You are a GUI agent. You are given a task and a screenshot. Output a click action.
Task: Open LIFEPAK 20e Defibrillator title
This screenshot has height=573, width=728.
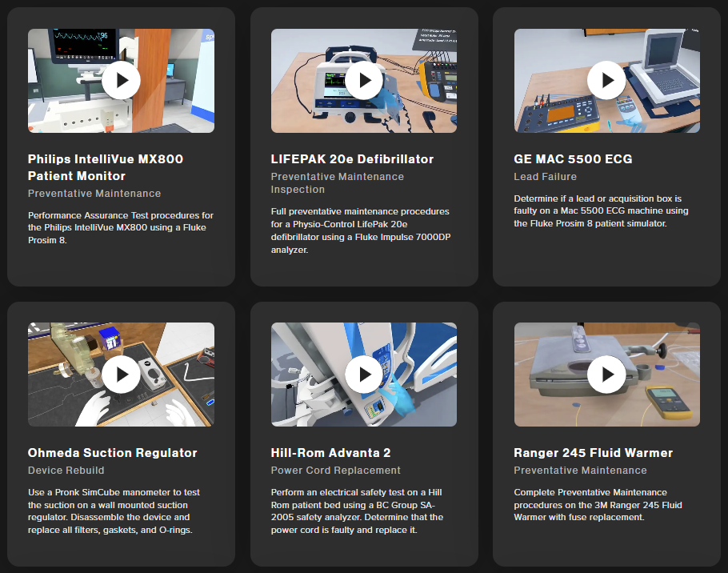click(x=352, y=159)
